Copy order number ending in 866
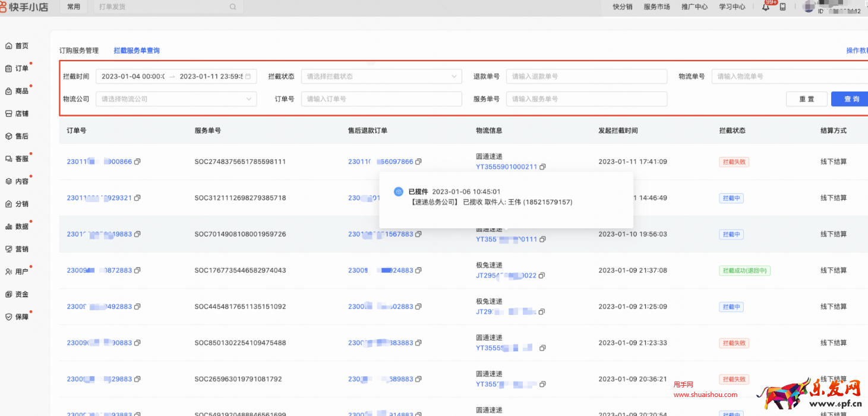 [x=137, y=162]
